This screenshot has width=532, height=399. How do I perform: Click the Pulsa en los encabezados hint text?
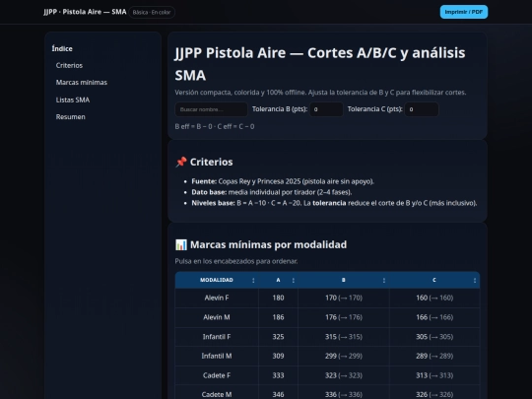coord(236,261)
